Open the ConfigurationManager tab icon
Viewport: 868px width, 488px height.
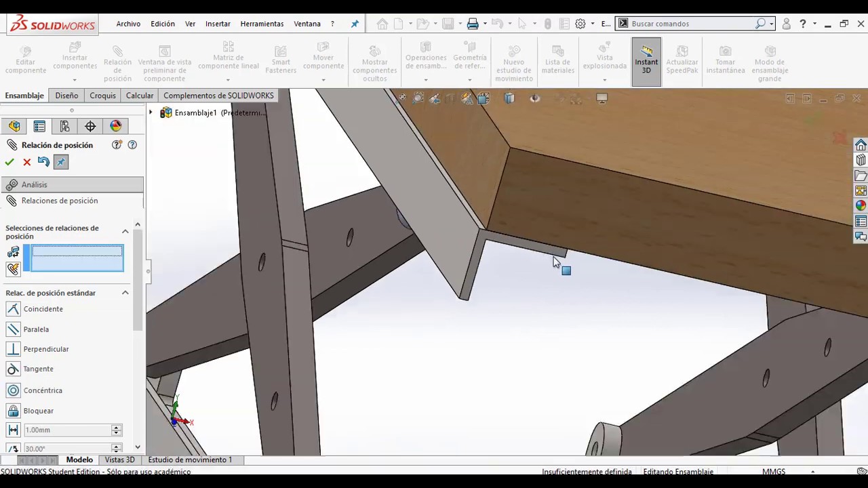point(64,126)
